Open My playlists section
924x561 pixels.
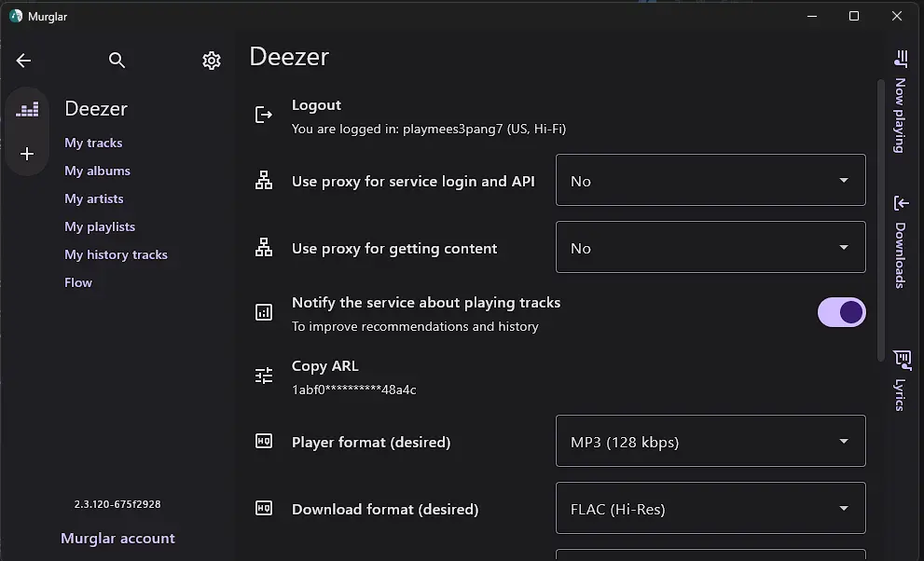pos(100,226)
